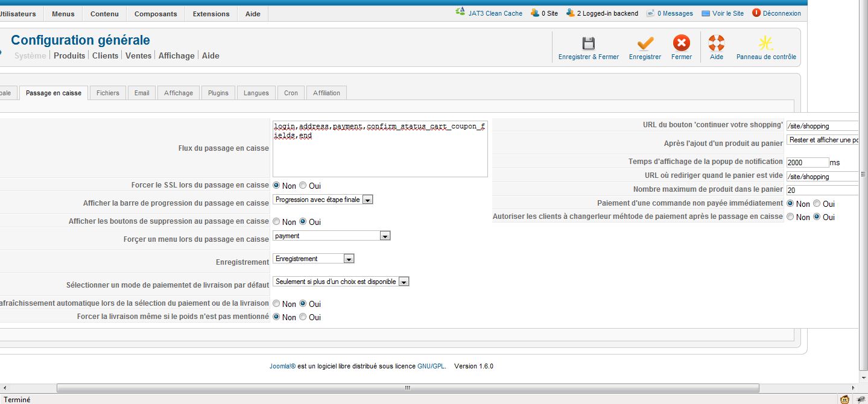
Task: Click the JAT3 Clean Cache icon
Action: coord(461,13)
